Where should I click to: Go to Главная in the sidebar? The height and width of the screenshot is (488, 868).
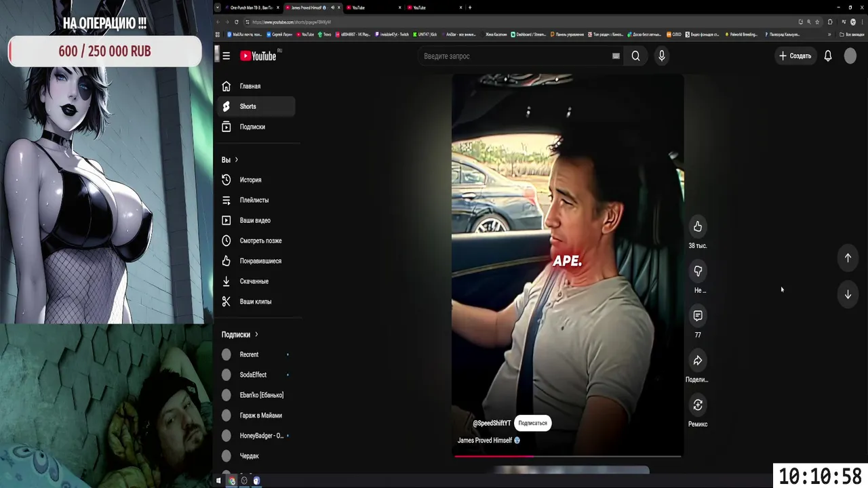(256, 86)
